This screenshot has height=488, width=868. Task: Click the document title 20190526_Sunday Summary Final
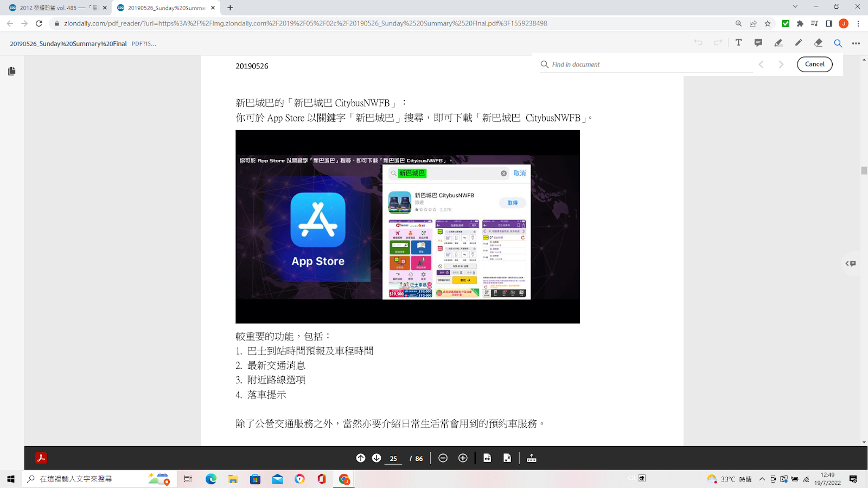pyautogui.click(x=68, y=43)
